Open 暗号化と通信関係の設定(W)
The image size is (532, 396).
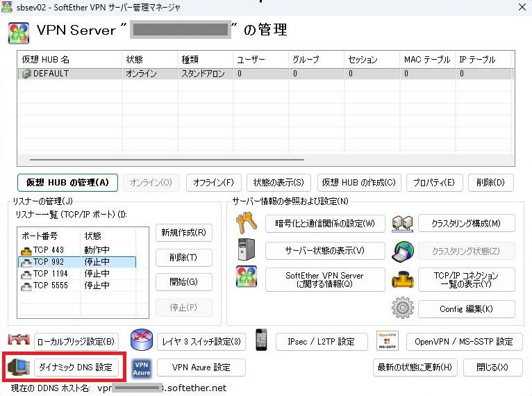325,224
